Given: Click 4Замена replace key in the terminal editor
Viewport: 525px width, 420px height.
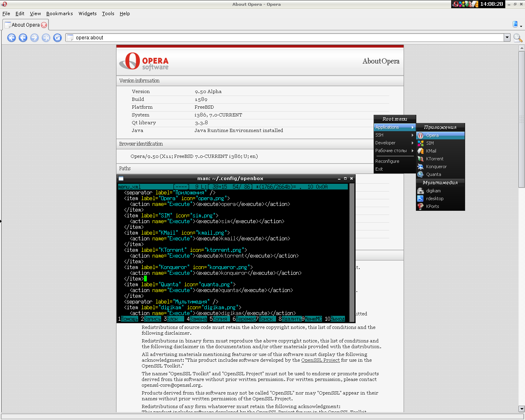Looking at the screenshot, I should click(x=197, y=319).
